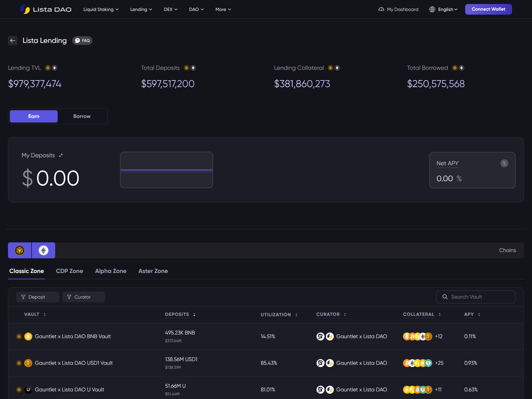Click BNB chain icon beside Total Borrowed
This screenshot has height=399, width=532.
click(x=455, y=68)
